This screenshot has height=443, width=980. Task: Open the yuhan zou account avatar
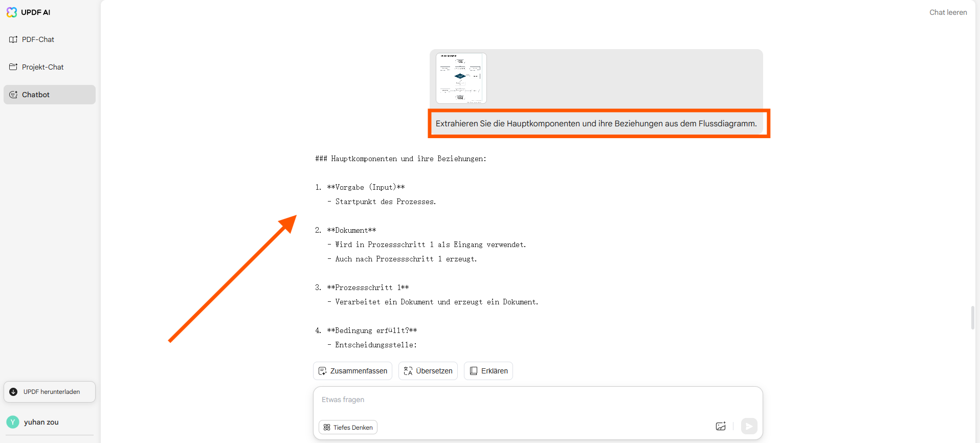click(13, 422)
